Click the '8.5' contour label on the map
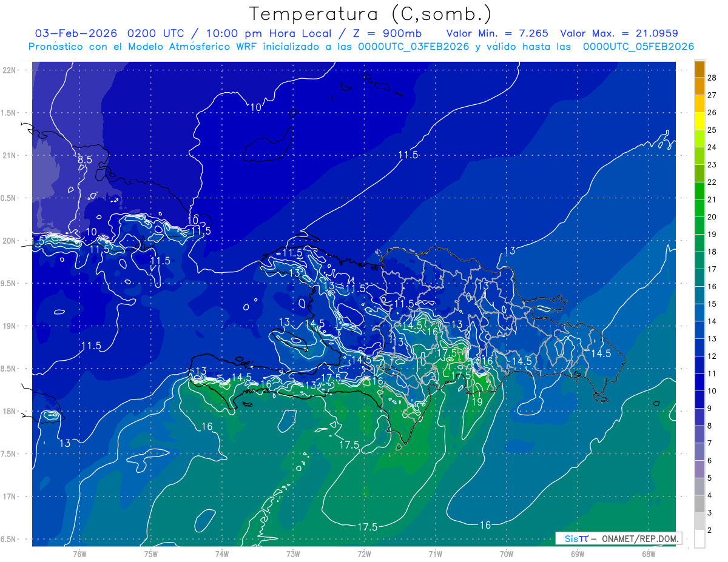The width and height of the screenshot is (728, 562). [x=85, y=159]
